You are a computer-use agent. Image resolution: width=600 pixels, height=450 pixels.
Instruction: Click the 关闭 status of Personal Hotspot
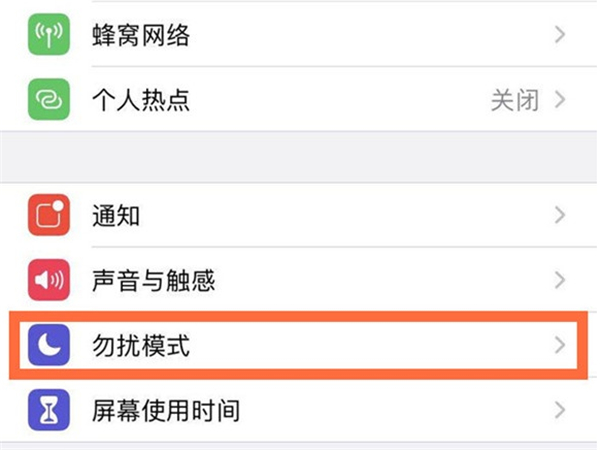514,100
